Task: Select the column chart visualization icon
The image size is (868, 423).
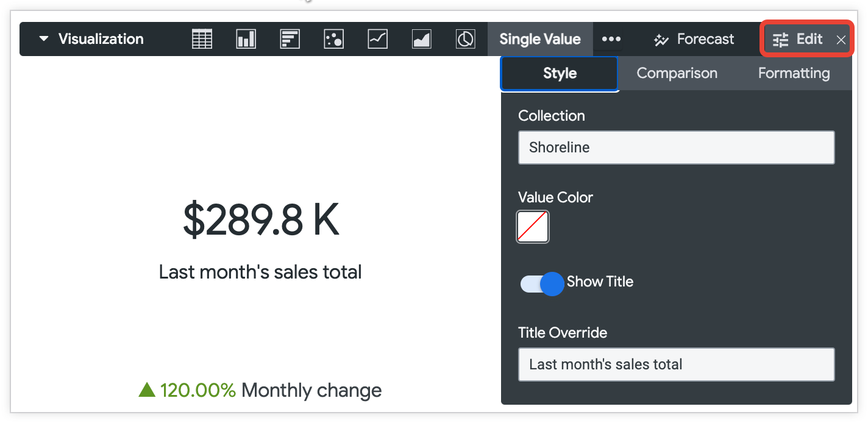Action: (246, 38)
